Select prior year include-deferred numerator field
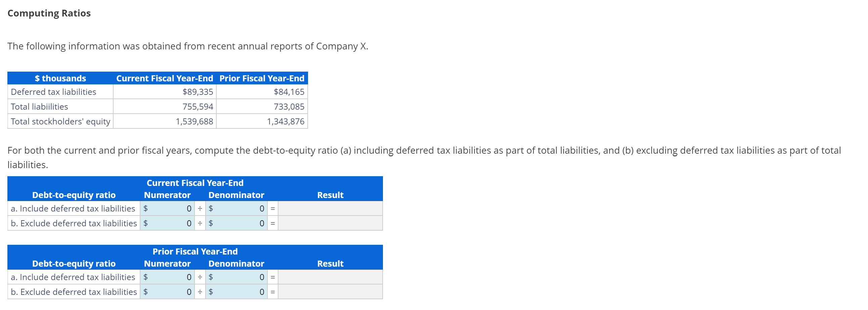Viewport: 868px width, 310px height. tap(167, 277)
